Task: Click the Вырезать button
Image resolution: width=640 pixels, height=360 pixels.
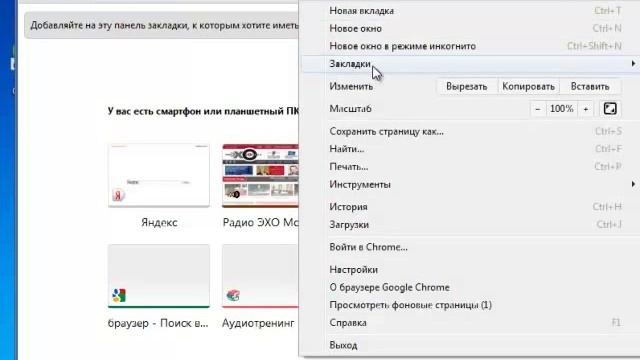Action: [467, 87]
